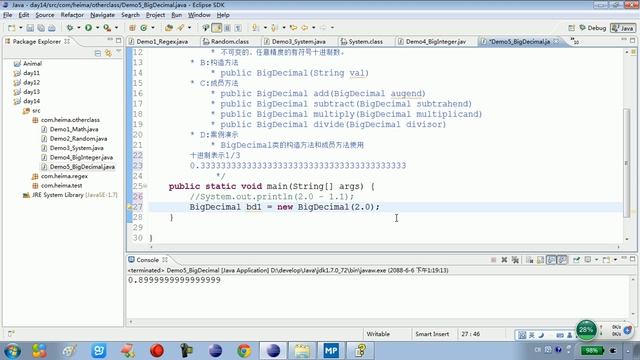Toggle Scroll Lock in the Console toolbar
This screenshot has width=640, height=360.
click(540, 260)
